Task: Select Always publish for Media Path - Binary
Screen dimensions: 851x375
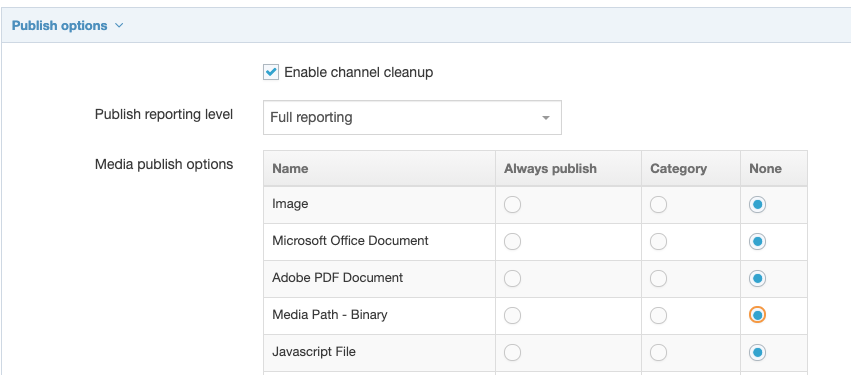Action: tap(512, 315)
